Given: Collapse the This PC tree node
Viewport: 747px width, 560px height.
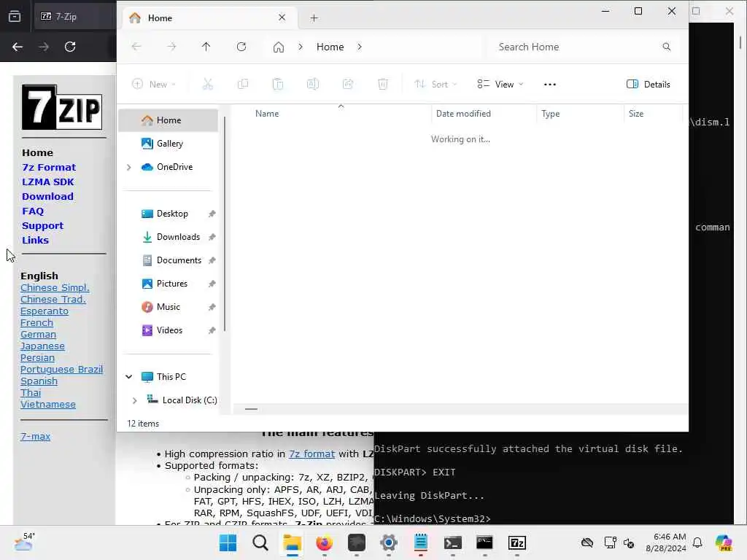Looking at the screenshot, I should point(128,377).
